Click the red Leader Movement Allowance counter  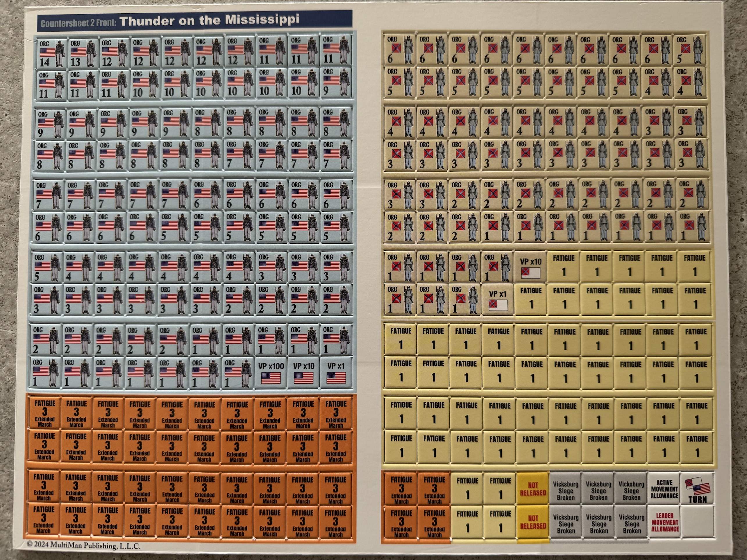[x=665, y=522]
